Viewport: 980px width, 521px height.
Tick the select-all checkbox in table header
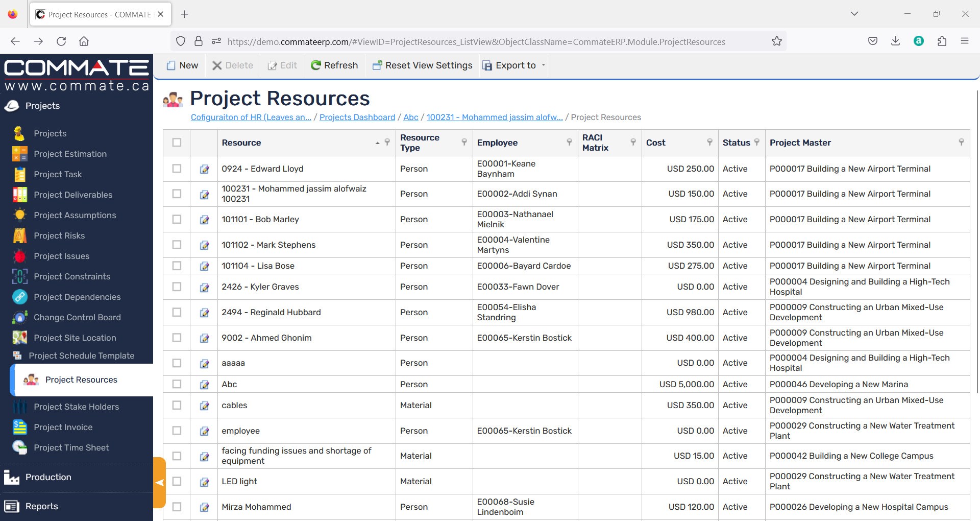click(x=177, y=143)
